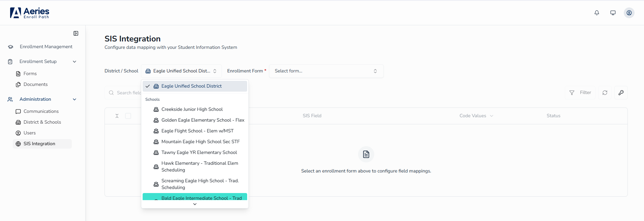Open the user profile avatar menu

click(x=629, y=13)
